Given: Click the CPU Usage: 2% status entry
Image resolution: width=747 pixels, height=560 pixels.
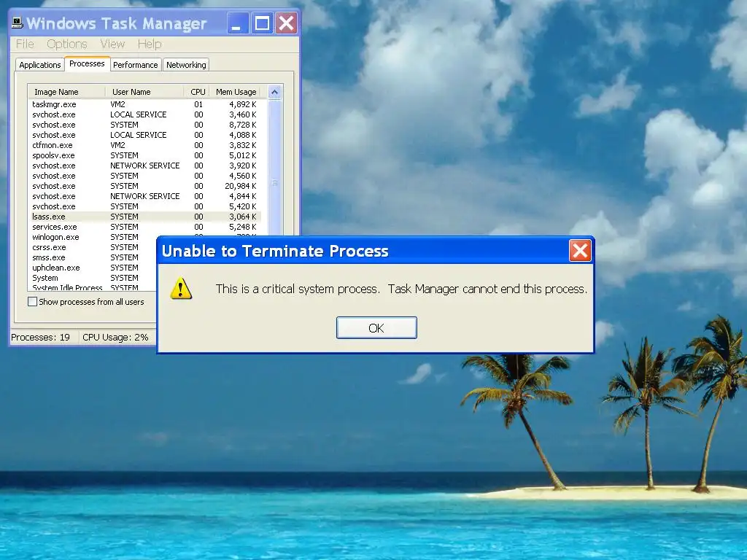Looking at the screenshot, I should pyautogui.click(x=116, y=337).
